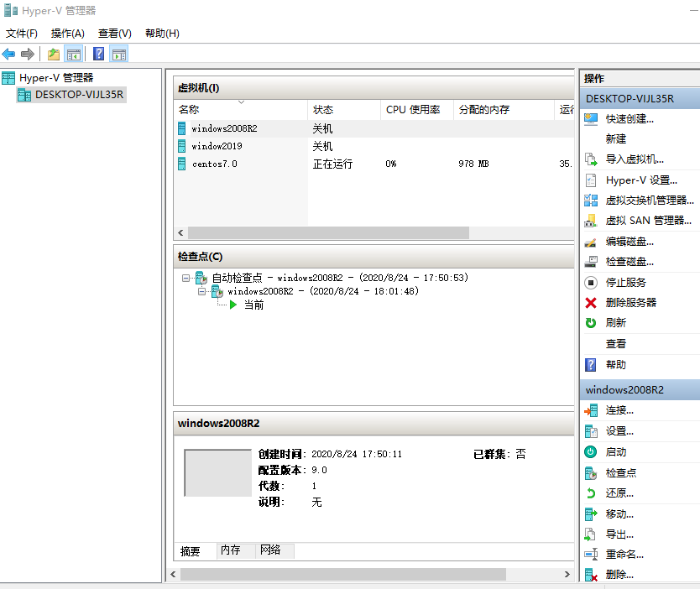Click the DESKTOP-VIJL35R actions section header

coord(640,99)
